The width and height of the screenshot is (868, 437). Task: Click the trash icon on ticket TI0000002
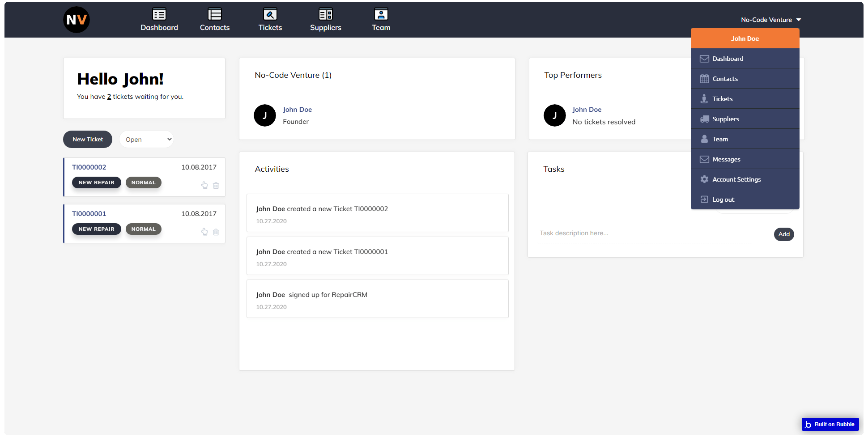click(216, 185)
